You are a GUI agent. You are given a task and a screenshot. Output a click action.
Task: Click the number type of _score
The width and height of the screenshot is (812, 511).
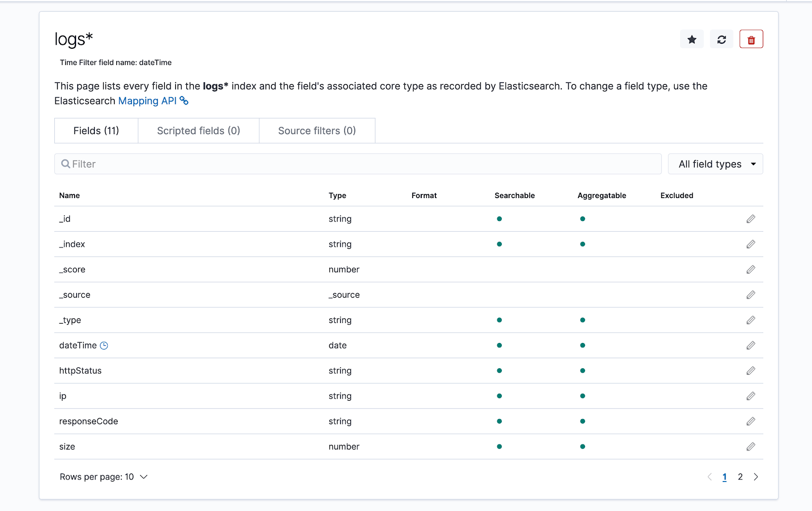coord(344,270)
